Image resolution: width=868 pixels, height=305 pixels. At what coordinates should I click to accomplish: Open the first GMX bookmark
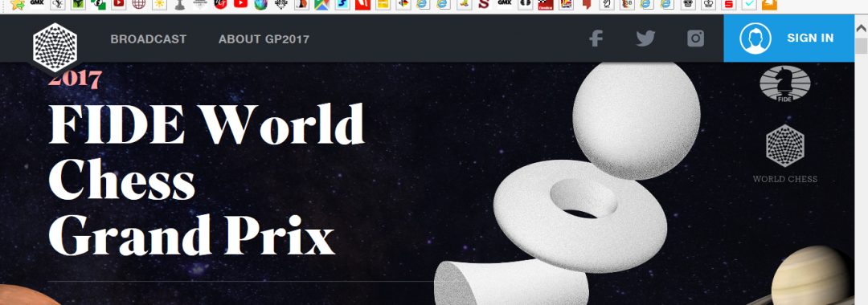37,2
